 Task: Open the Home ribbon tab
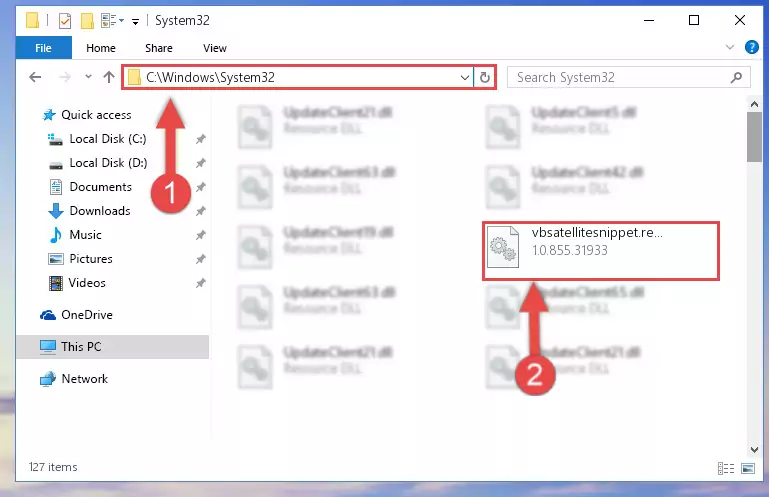pos(101,48)
